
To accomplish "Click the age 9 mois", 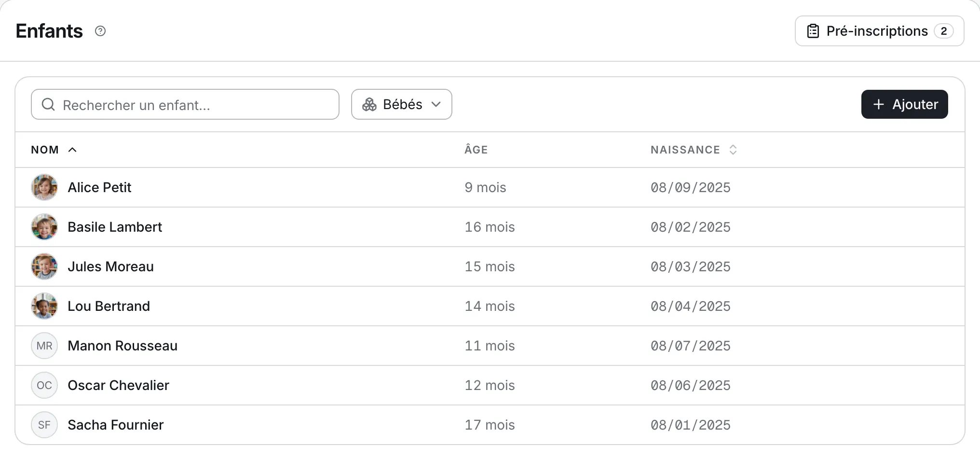I will [485, 187].
